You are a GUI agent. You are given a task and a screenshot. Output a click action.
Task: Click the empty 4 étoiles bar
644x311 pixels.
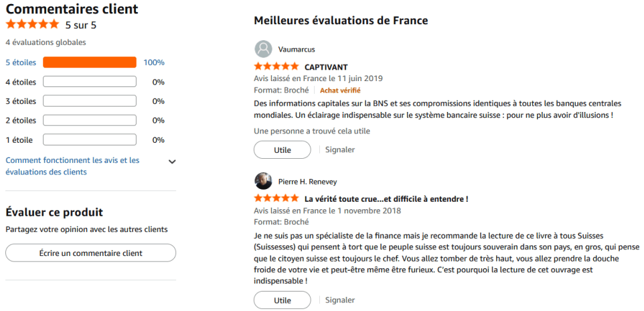(90, 82)
